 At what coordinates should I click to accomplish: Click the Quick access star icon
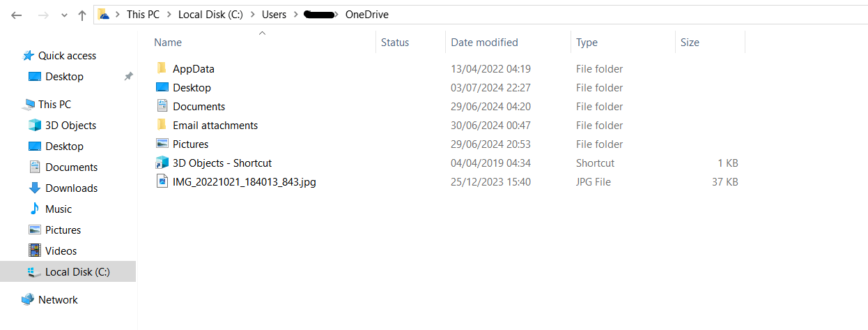pos(29,55)
